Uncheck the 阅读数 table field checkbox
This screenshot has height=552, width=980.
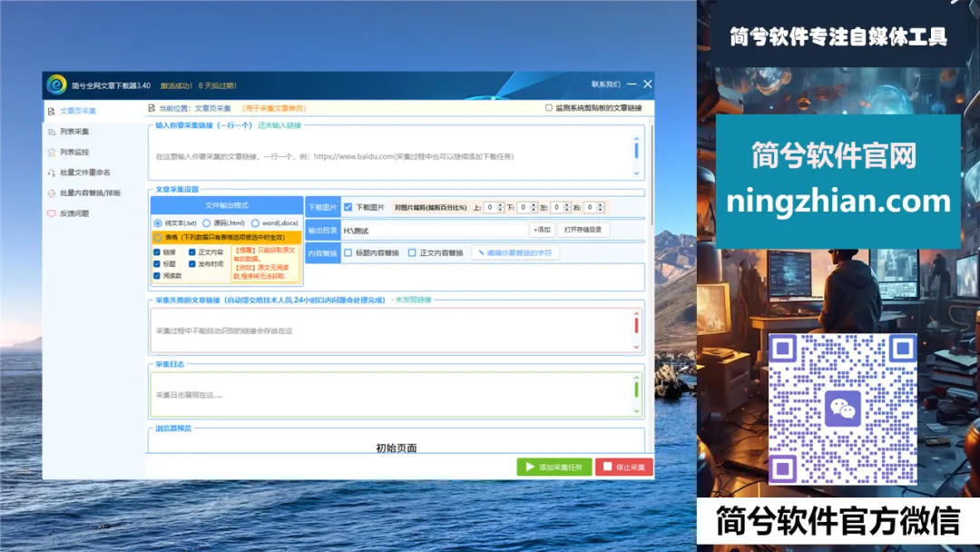(157, 276)
